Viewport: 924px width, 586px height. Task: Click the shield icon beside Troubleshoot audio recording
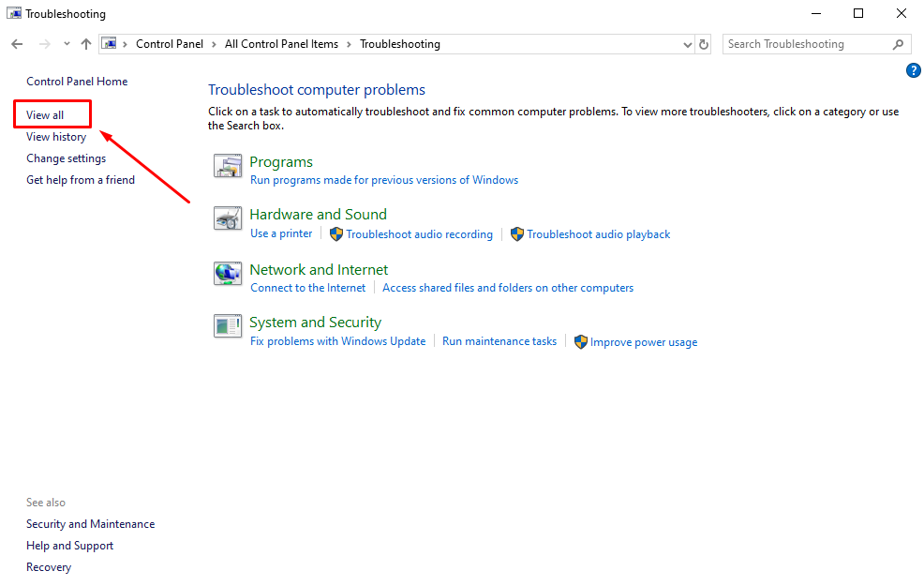(x=335, y=234)
